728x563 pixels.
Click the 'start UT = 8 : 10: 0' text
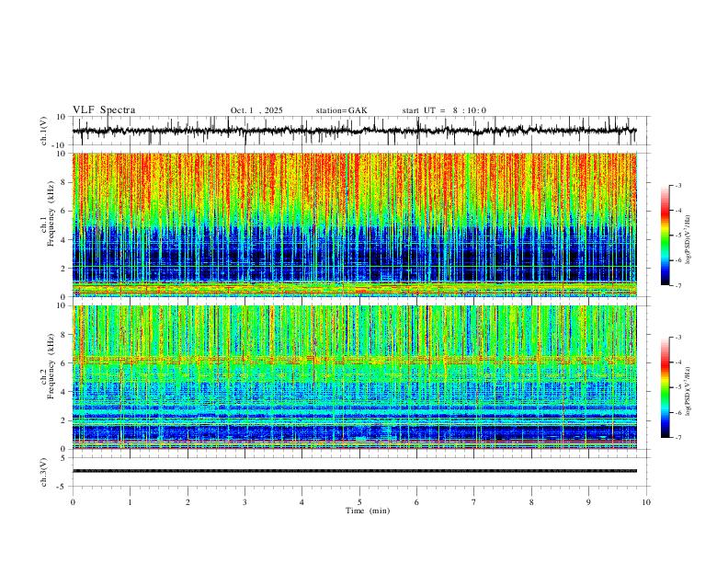444,110
